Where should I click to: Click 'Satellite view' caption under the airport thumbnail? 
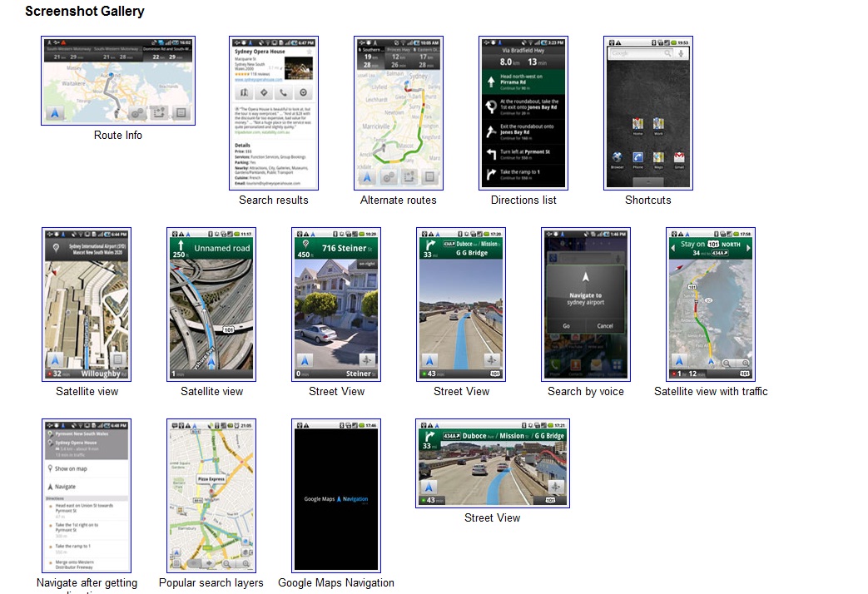(87, 391)
